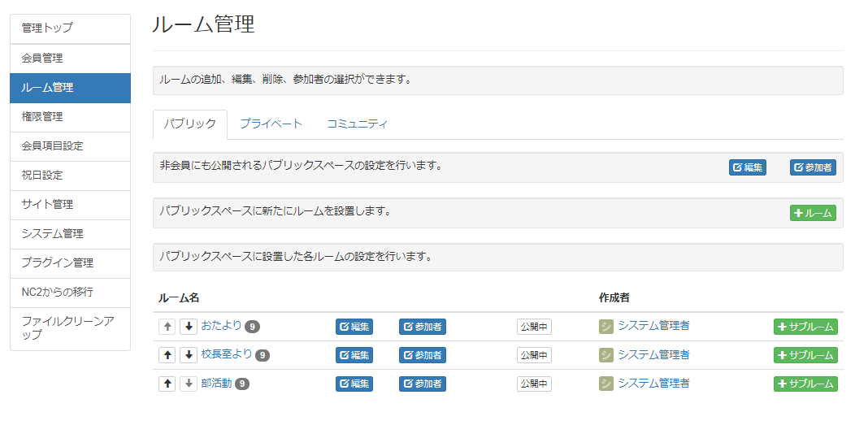This screenshot has height=425, width=868.
Task: Add a サブルーム under 部活動
Action: [x=805, y=384]
